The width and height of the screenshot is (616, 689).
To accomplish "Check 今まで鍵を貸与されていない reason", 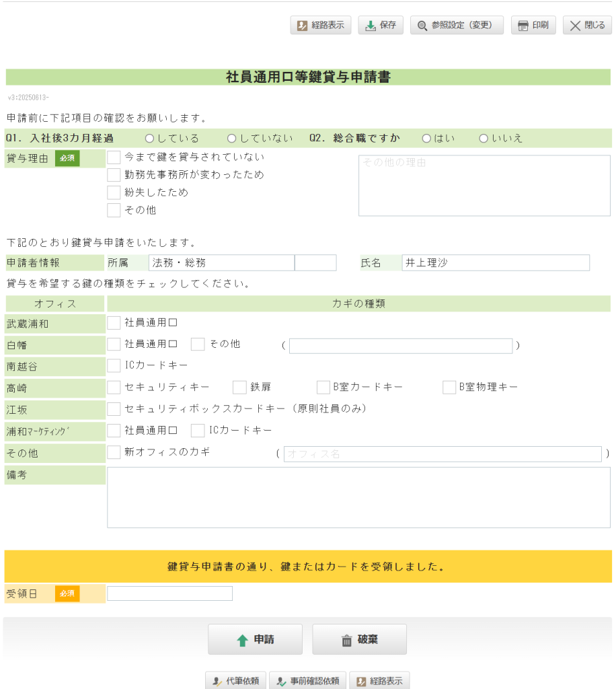I will click(114, 157).
